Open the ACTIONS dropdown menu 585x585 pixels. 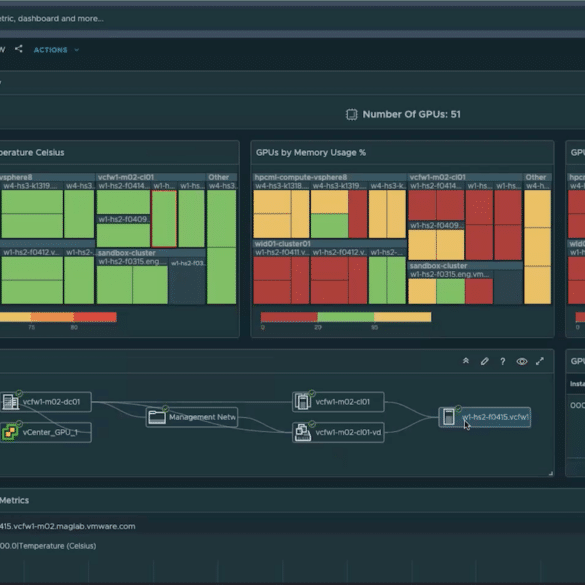(x=56, y=50)
